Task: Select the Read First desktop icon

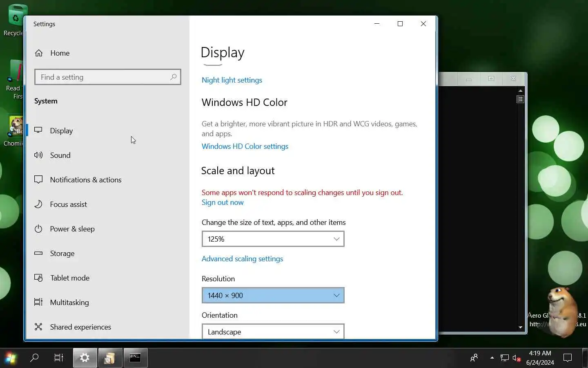Action: tap(13, 80)
